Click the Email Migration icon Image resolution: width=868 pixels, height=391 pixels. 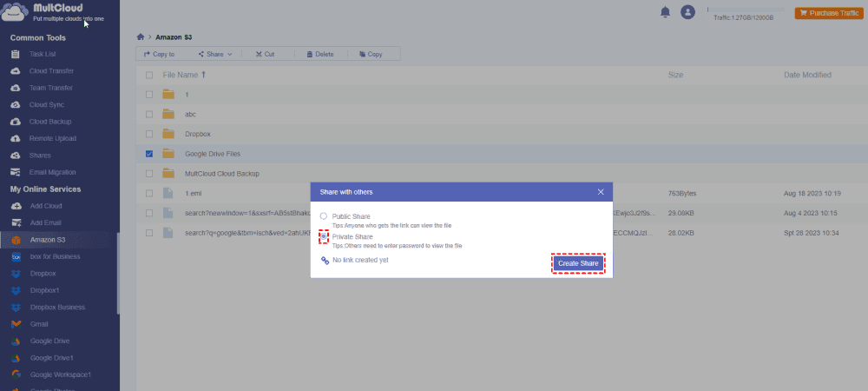pyautogui.click(x=16, y=172)
